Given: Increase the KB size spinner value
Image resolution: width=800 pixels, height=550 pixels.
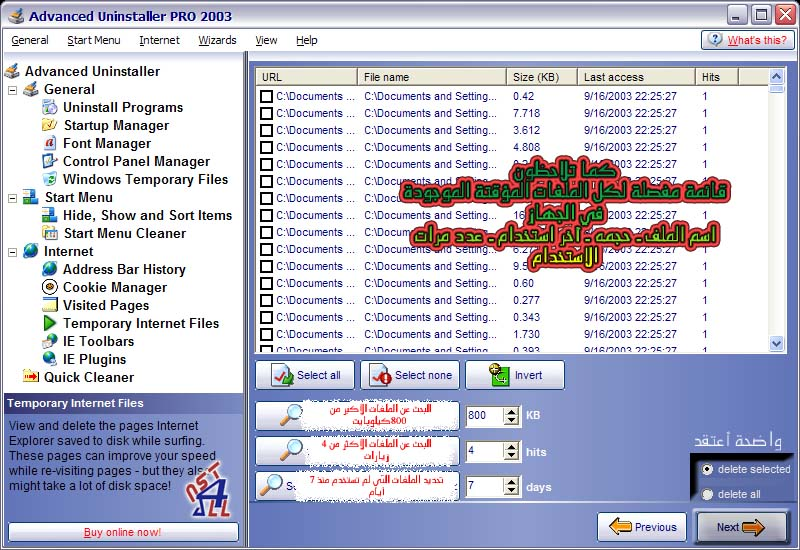Looking at the screenshot, I should 511,411.
